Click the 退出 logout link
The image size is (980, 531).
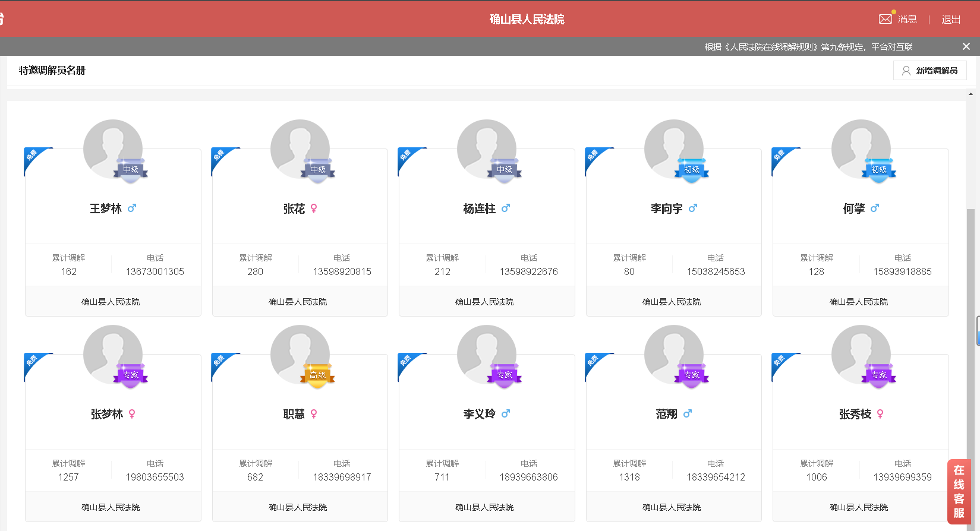pos(951,20)
